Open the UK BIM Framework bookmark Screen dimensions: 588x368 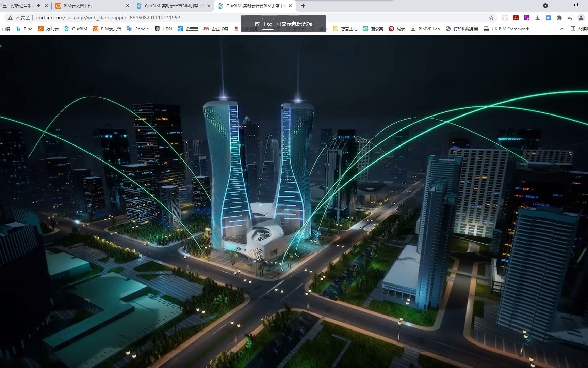click(x=507, y=29)
